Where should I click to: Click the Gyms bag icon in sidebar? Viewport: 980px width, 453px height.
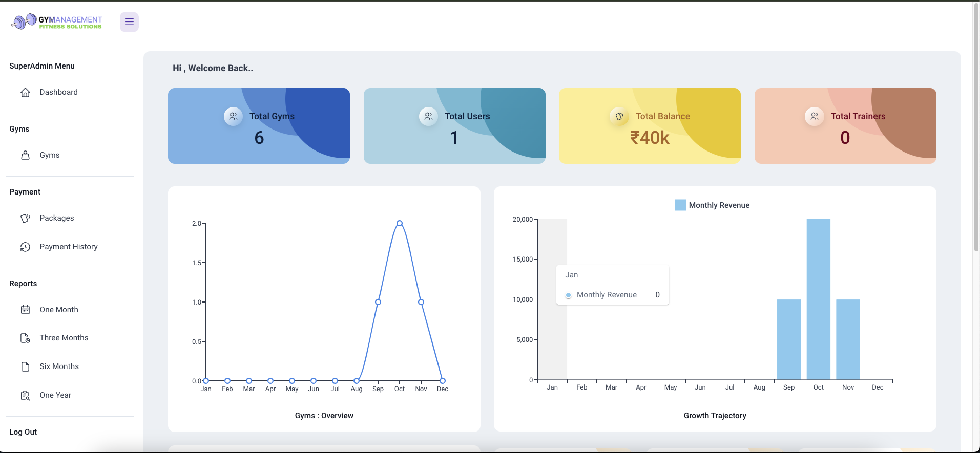[x=25, y=155]
